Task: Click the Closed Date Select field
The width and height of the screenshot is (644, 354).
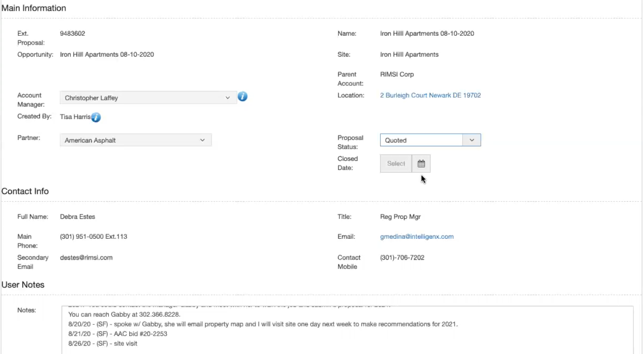Action: click(396, 164)
